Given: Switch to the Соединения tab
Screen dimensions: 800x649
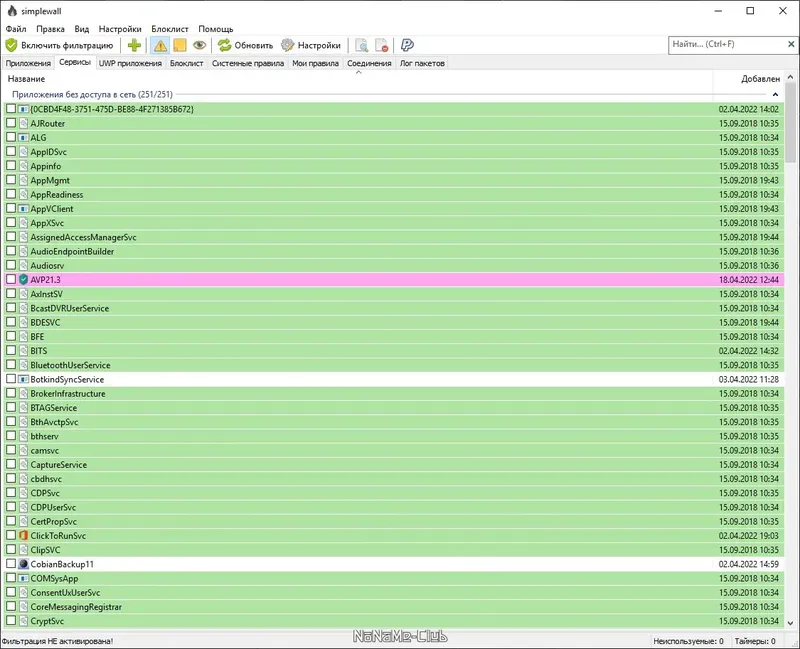Looking at the screenshot, I should tap(369, 63).
